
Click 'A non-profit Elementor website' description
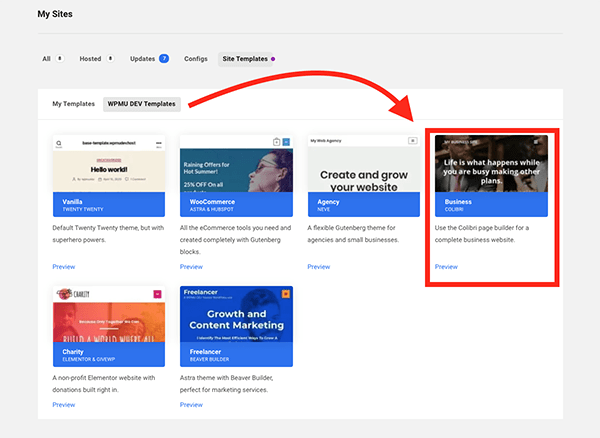tap(104, 384)
